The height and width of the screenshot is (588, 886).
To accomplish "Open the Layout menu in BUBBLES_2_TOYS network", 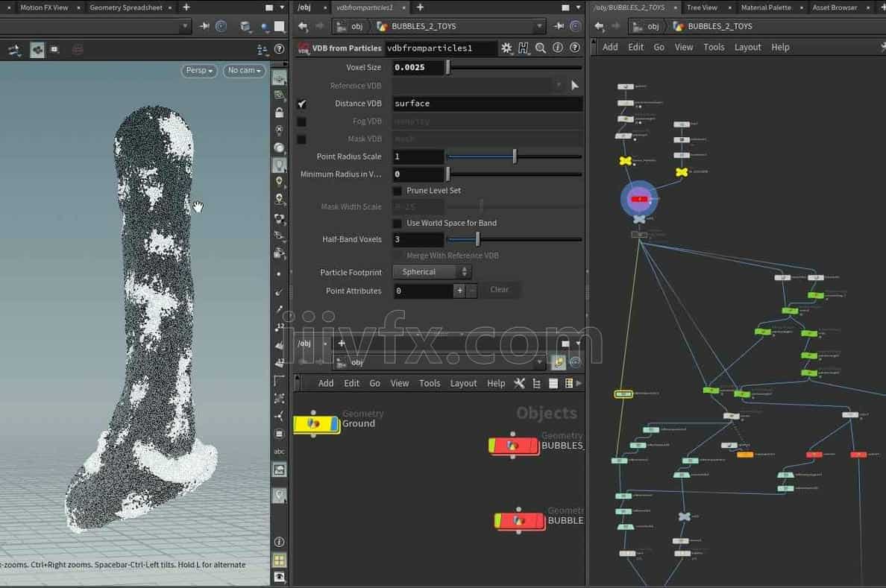I will pos(747,47).
